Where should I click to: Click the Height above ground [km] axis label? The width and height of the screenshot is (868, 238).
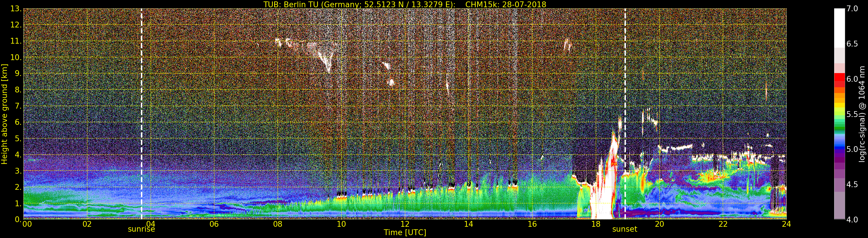[x=4, y=114]
